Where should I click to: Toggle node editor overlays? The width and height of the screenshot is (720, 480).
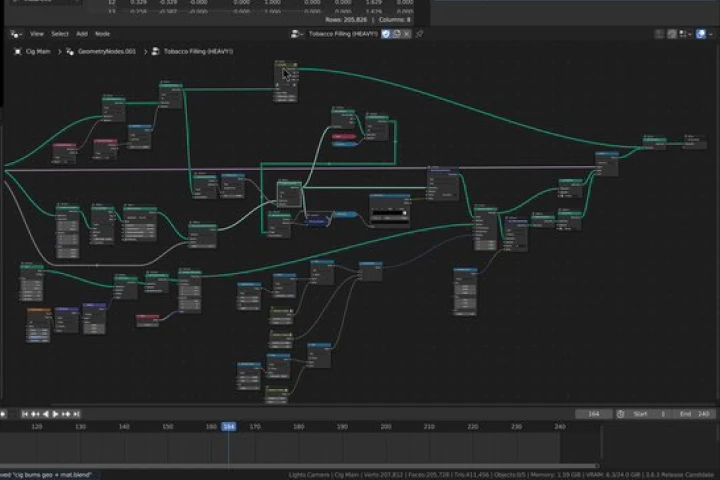tap(701, 34)
